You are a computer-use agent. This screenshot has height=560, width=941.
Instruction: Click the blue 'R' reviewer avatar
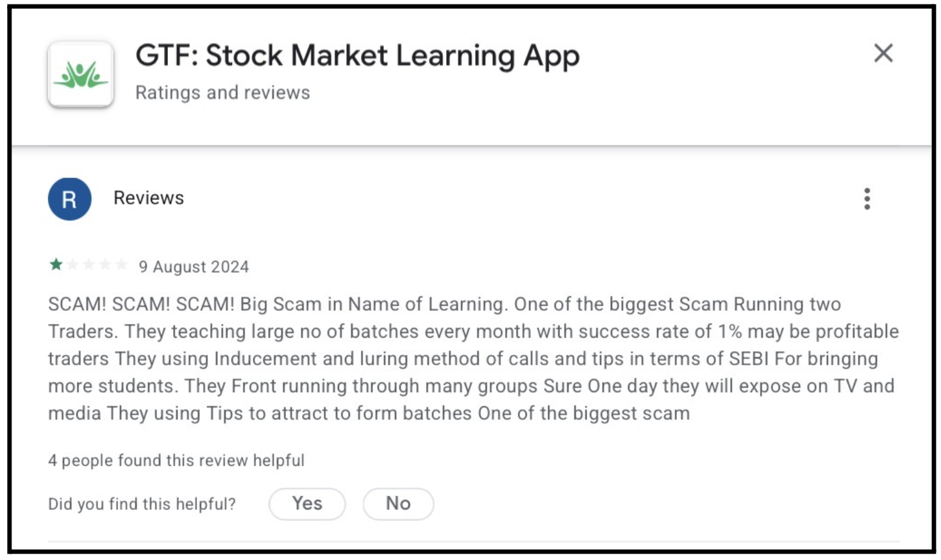70,199
